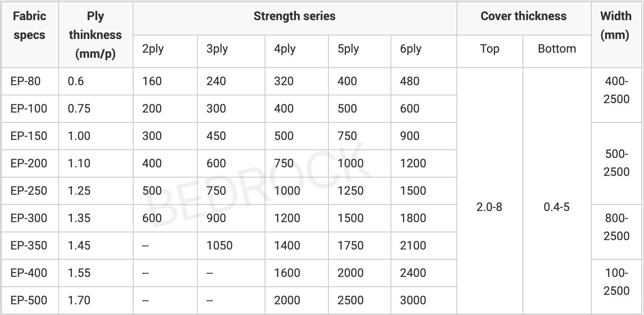This screenshot has height=315, width=644.
Task: Click the Ply thinkness header cell
Action: coord(95,35)
